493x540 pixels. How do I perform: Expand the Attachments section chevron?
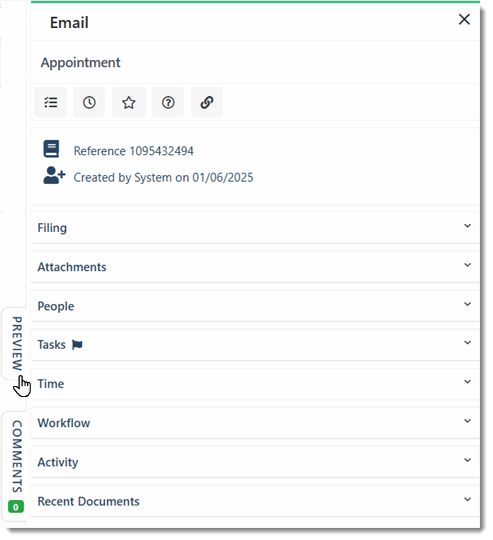pos(467,265)
